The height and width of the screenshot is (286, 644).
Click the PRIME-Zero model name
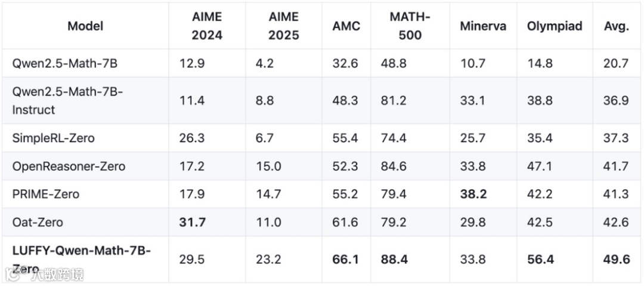[x=46, y=194]
